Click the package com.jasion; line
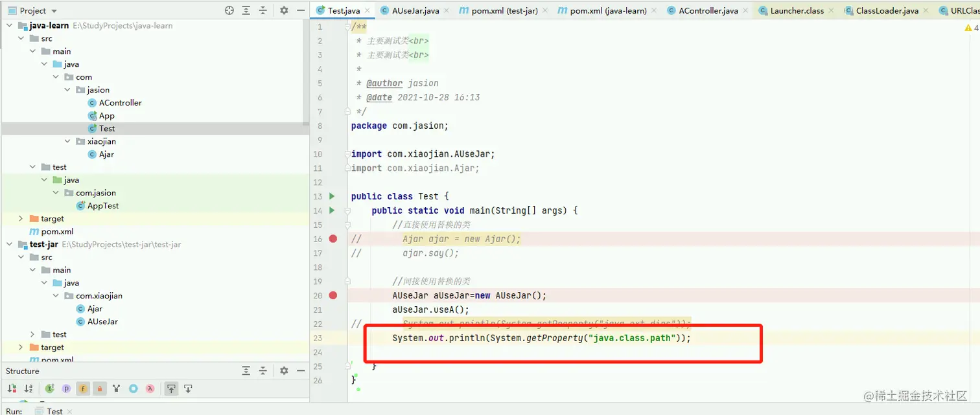980x415 pixels. (x=399, y=126)
